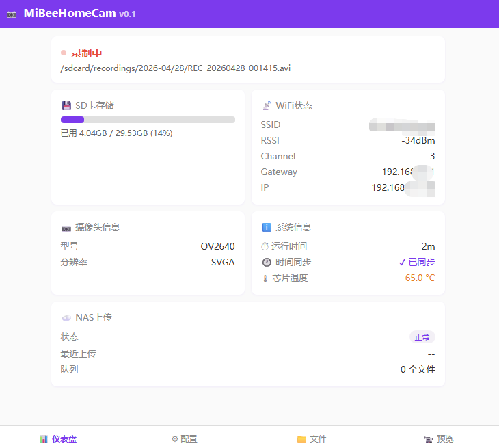Click the 已用 4.04GB / 29.53GB text

(x=116, y=133)
